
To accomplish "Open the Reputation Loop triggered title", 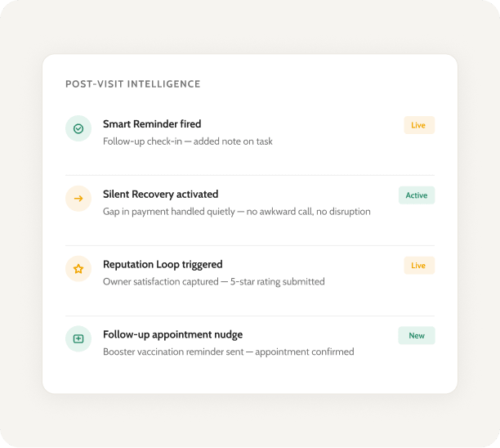I will [x=163, y=265].
